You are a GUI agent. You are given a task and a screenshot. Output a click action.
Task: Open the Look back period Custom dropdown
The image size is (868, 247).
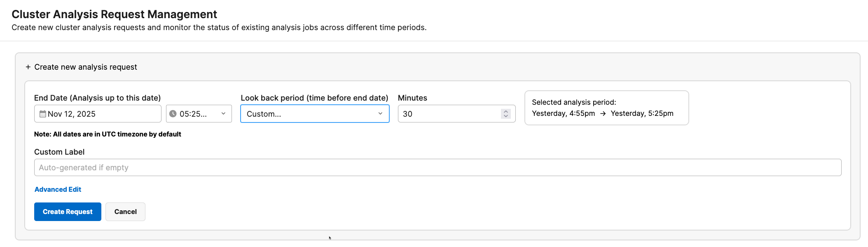click(309, 114)
